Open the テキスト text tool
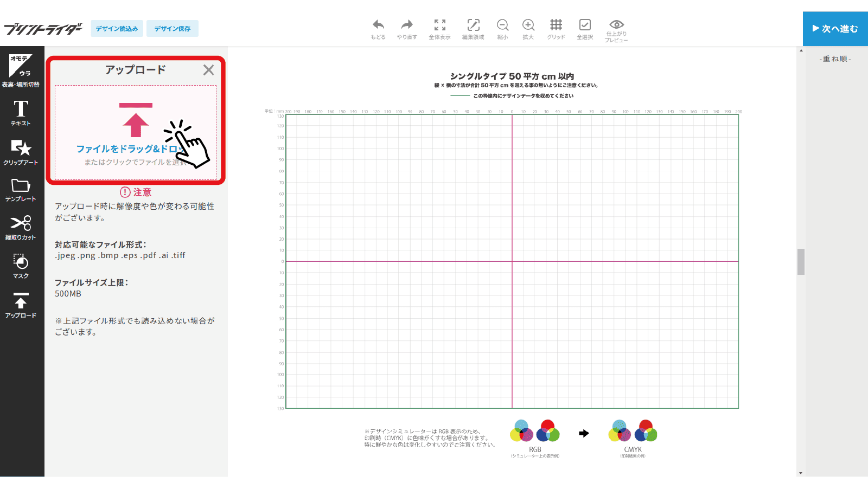 21,113
